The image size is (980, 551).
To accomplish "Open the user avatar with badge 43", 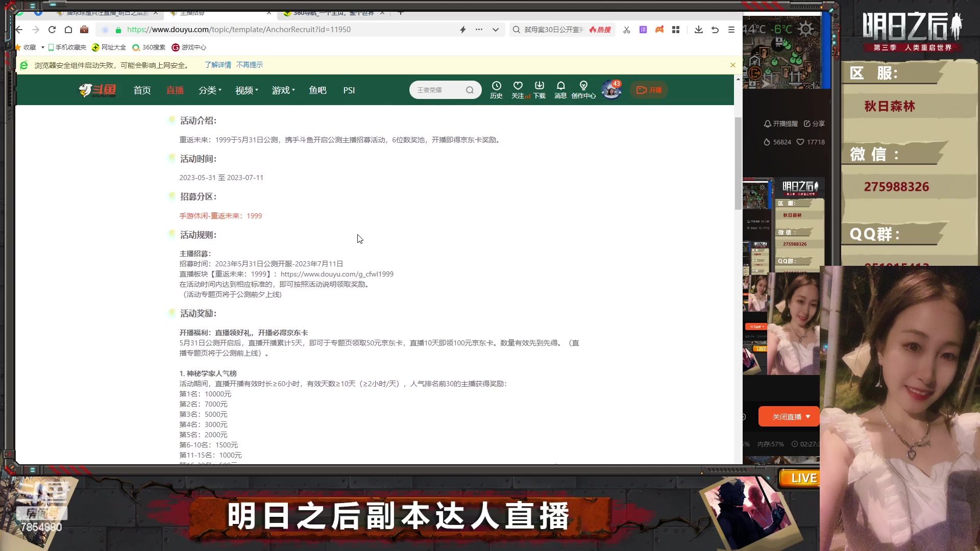I will point(611,90).
